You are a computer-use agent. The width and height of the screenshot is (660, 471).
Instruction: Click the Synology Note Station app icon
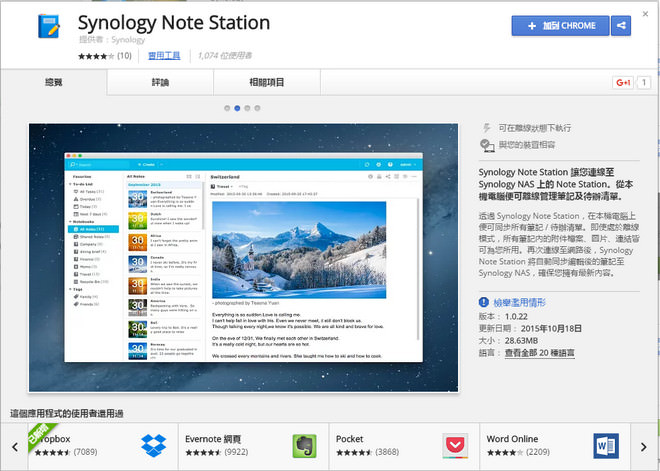click(48, 26)
